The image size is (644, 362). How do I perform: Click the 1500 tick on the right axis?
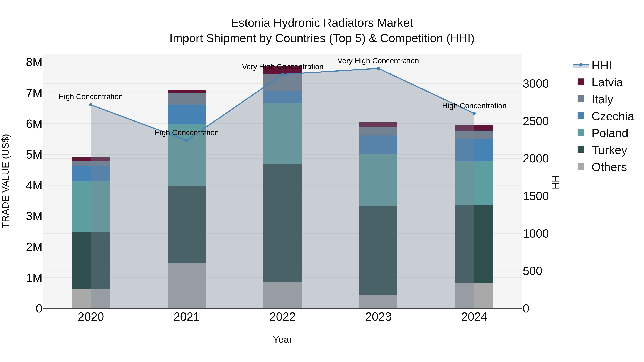[536, 196]
